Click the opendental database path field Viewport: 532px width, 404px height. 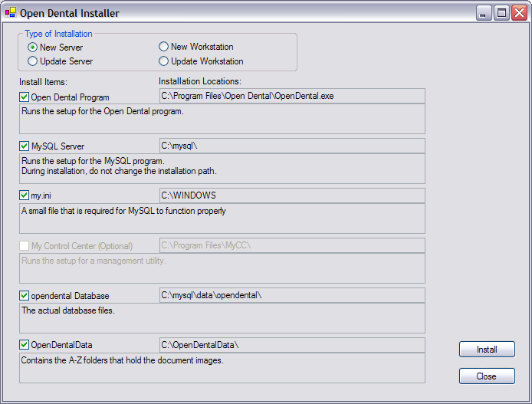292,295
